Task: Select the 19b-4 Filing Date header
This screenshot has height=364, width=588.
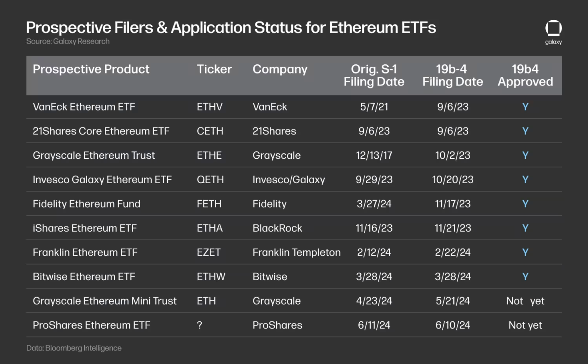Action: (452, 76)
